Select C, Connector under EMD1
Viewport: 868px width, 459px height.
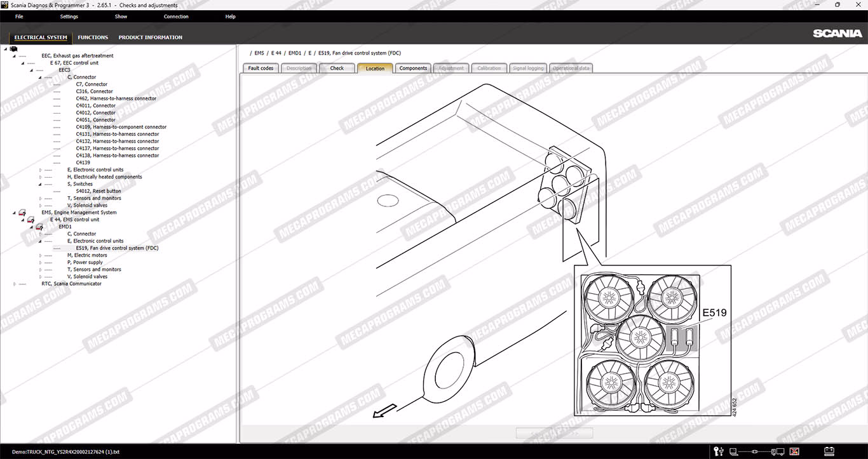pyautogui.click(x=81, y=234)
